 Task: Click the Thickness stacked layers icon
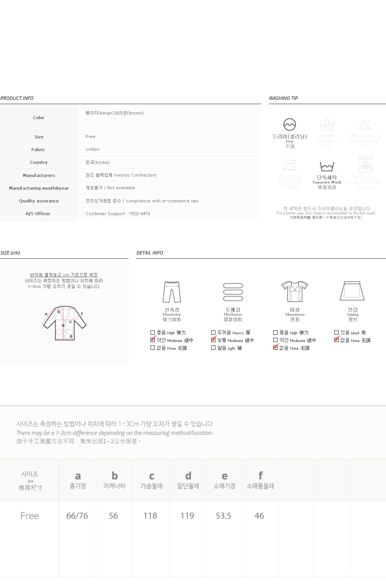tap(233, 292)
